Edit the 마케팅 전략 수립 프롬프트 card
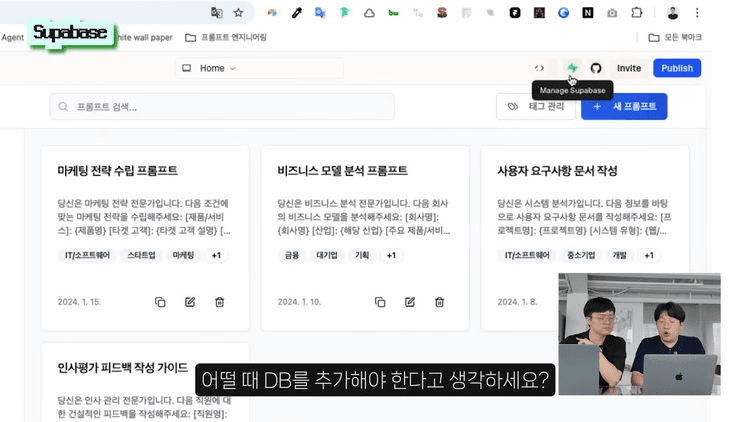 190,302
